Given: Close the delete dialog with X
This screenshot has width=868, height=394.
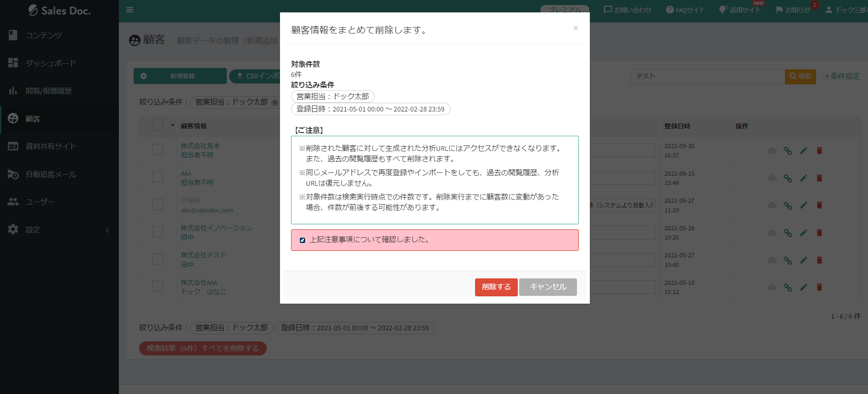Looking at the screenshot, I should [575, 28].
